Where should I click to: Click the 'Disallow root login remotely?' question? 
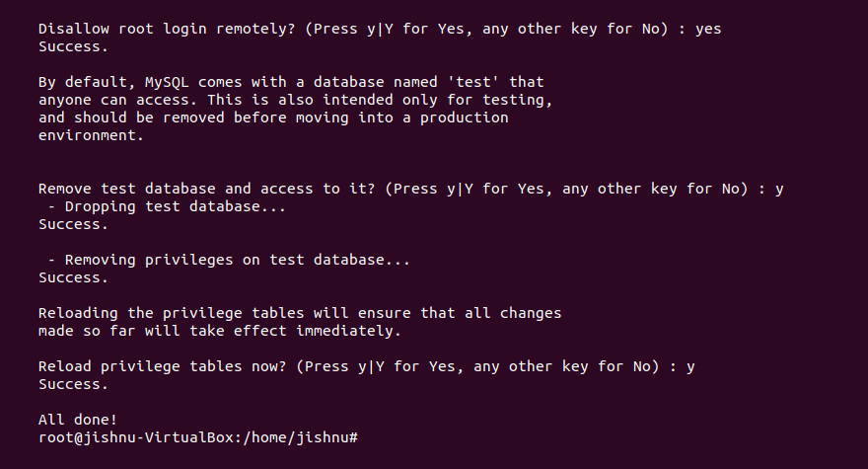[167, 29]
